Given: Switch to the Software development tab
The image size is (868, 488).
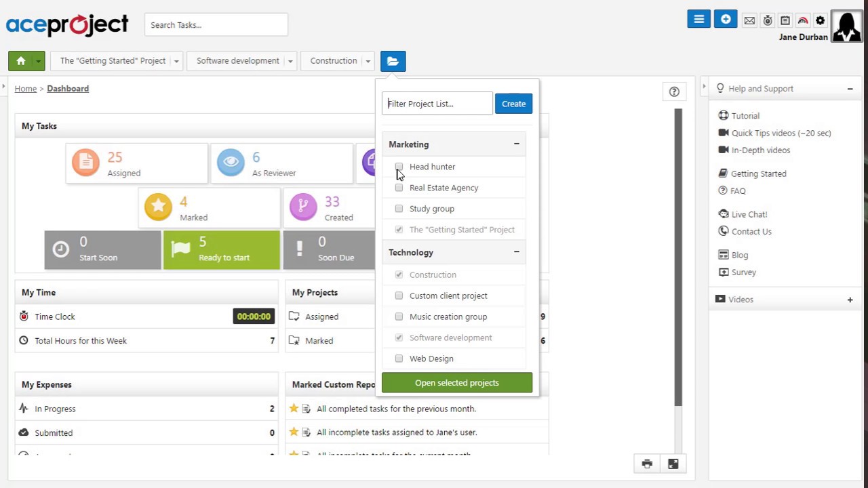Looking at the screenshot, I should click(x=238, y=61).
